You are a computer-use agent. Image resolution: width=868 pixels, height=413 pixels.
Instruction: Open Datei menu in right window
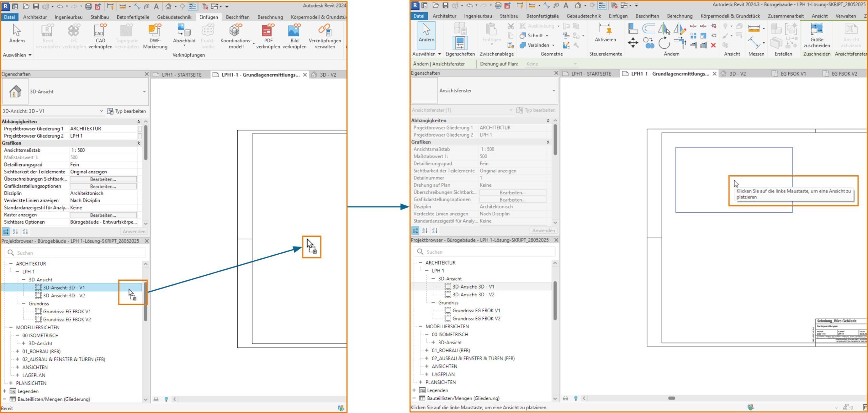coord(419,16)
